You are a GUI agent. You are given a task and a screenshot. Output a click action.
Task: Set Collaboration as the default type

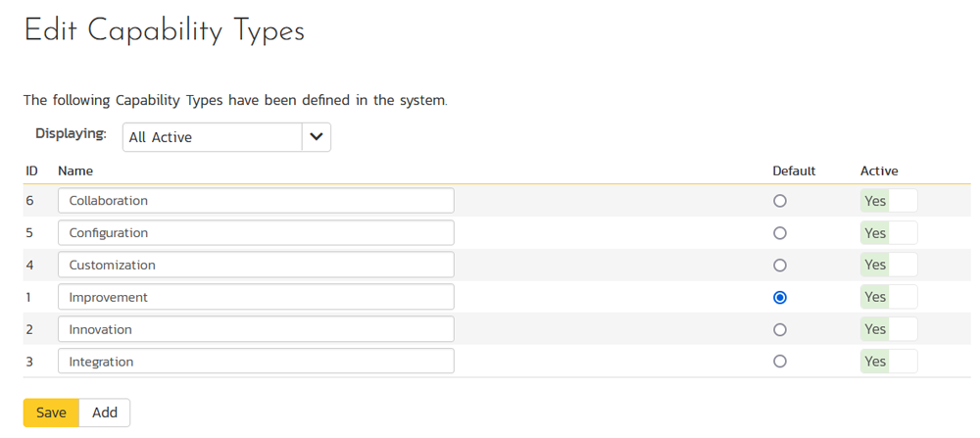pyautogui.click(x=779, y=201)
